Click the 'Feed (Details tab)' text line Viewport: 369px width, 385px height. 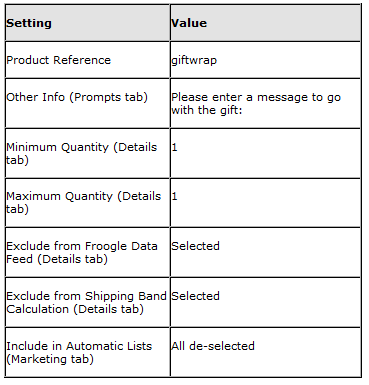coord(57,259)
